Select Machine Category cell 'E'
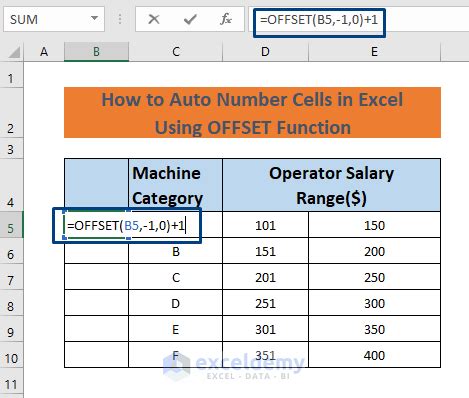The width and height of the screenshot is (469, 398). point(175,329)
